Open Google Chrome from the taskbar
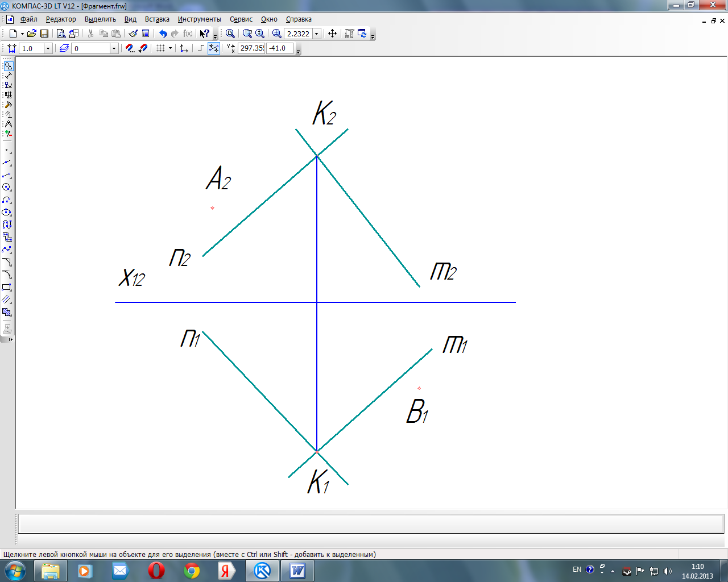Screen dimensions: 728x582 point(192,571)
